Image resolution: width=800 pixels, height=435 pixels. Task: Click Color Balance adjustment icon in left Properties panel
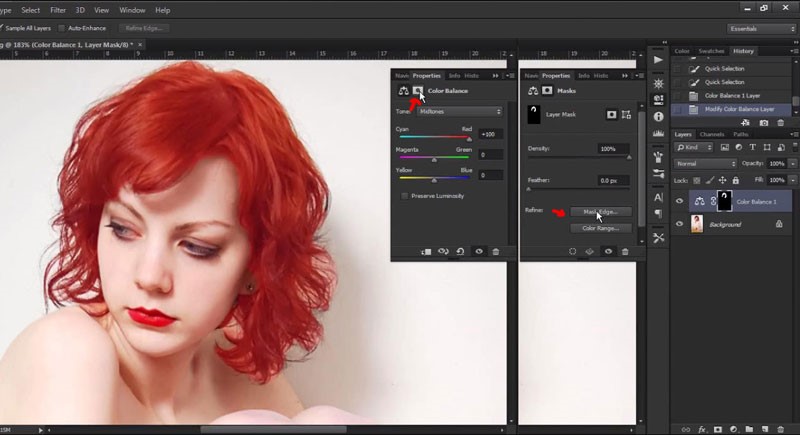(x=404, y=91)
